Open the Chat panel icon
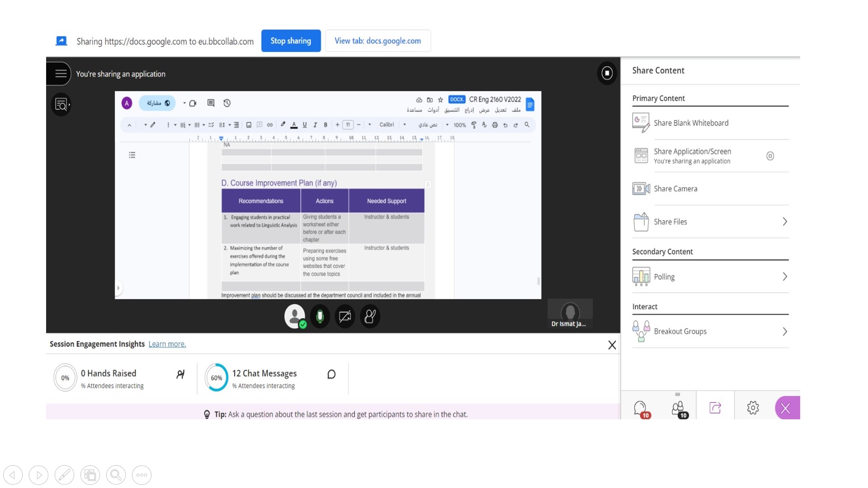Image resolution: width=868 pixels, height=488 pixels. click(640, 408)
